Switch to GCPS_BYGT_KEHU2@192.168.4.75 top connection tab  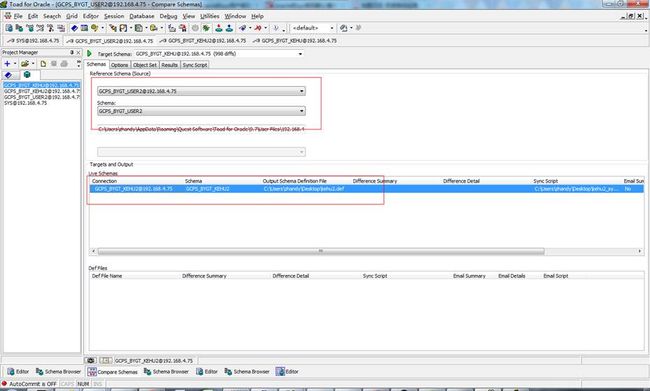pos(203,41)
